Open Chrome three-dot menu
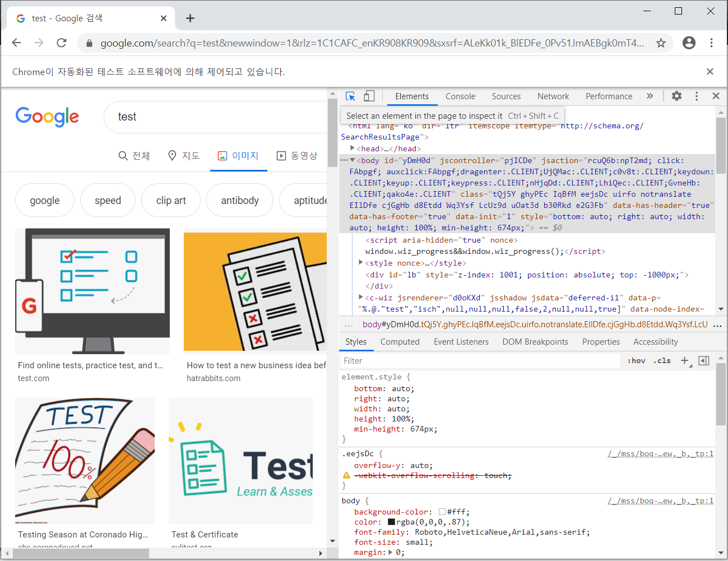This screenshot has width=728, height=561. click(x=711, y=43)
